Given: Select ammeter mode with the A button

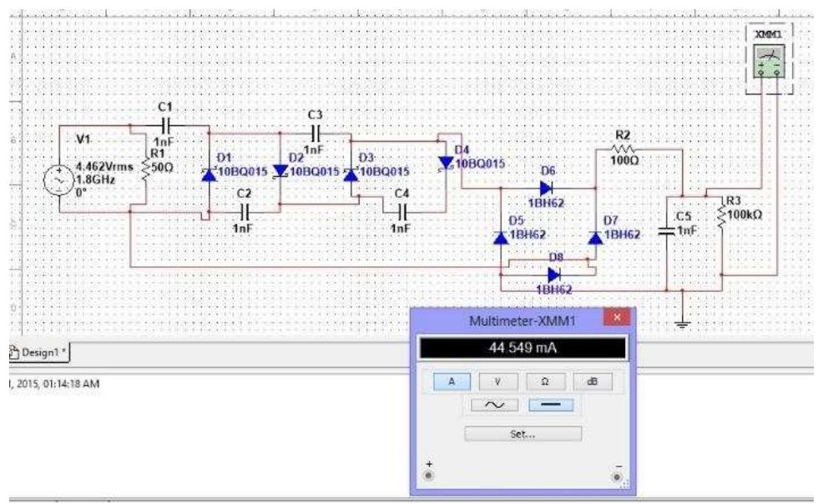Looking at the screenshot, I should click(452, 381).
